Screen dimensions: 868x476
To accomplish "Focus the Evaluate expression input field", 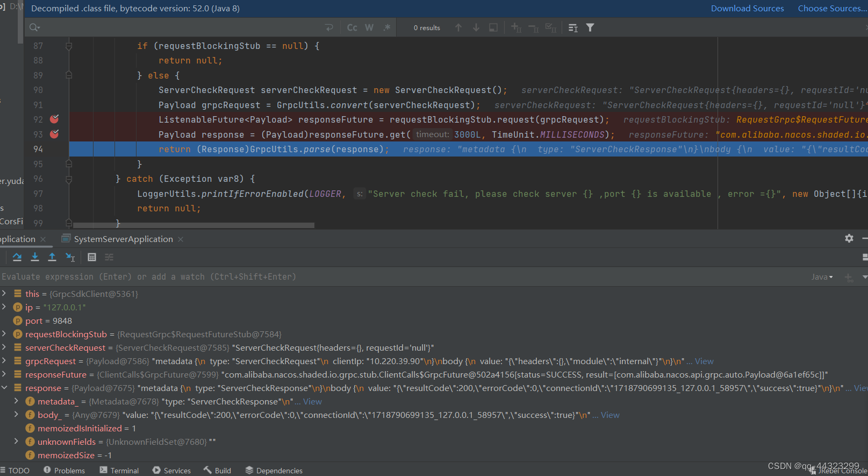I will [403, 276].
